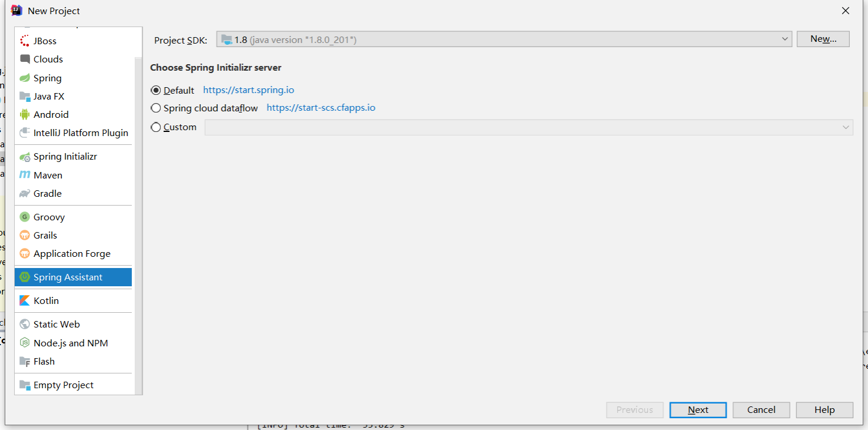Click the Spring Assistant power icon
The width and height of the screenshot is (868, 430).
pos(25,277)
